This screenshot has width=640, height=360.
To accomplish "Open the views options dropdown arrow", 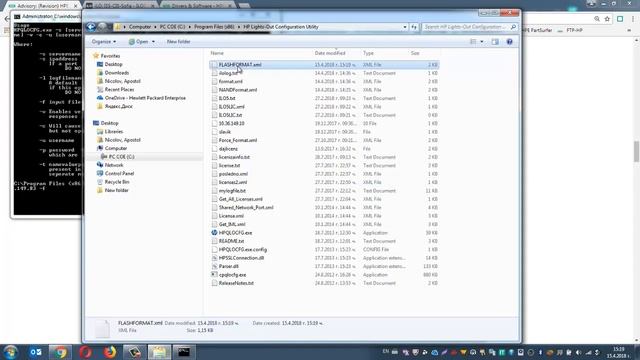I will (x=482, y=42).
